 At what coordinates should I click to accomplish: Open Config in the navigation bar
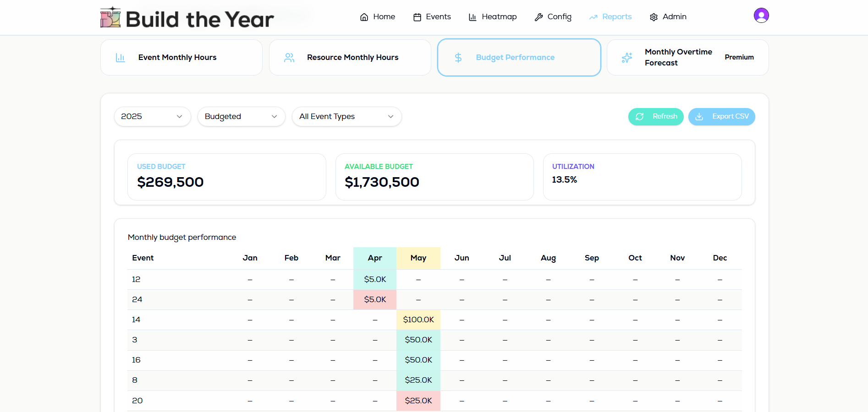(553, 17)
